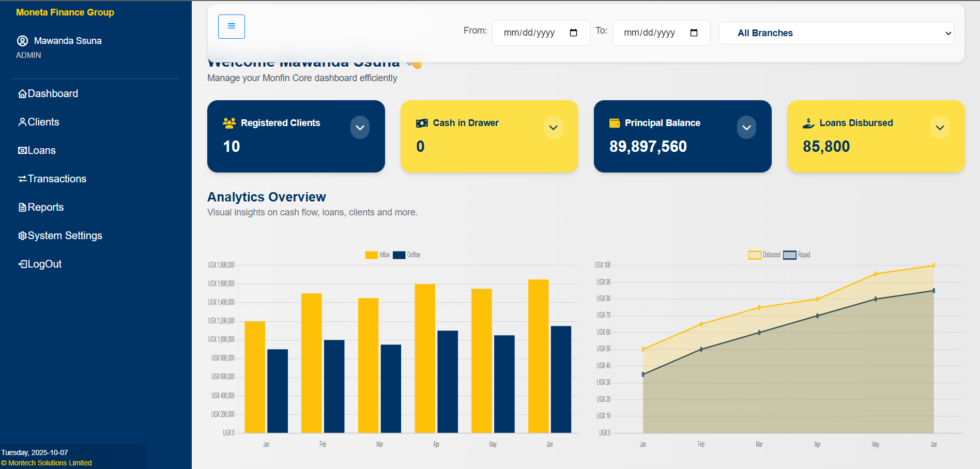The width and height of the screenshot is (980, 469).
Task: Expand the Principal Balance card chevron
Action: (746, 128)
